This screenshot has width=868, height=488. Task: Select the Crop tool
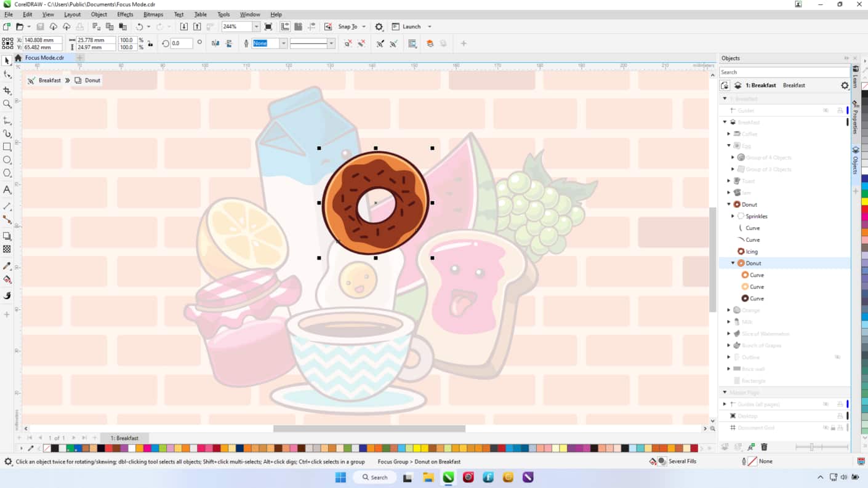(7, 90)
